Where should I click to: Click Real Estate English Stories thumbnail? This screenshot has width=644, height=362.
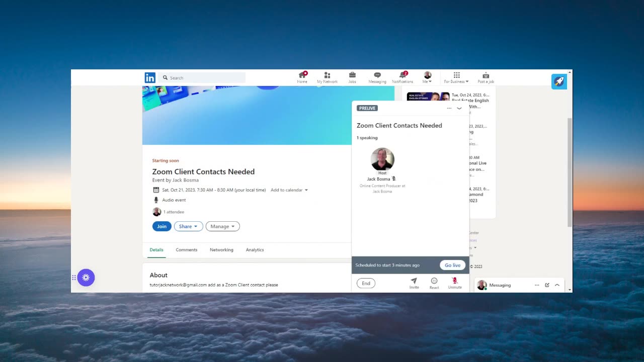(428, 96)
